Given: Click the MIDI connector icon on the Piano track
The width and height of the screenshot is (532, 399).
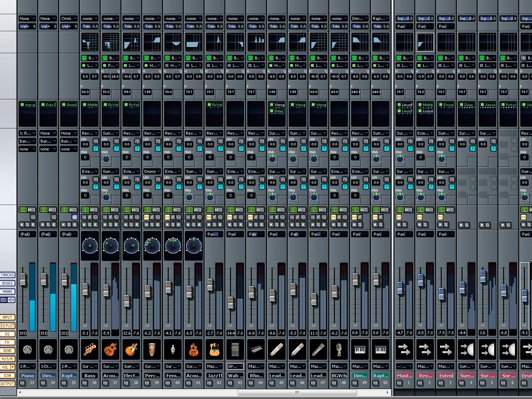Looking at the screenshot, I should pyautogui.click(x=27, y=350).
